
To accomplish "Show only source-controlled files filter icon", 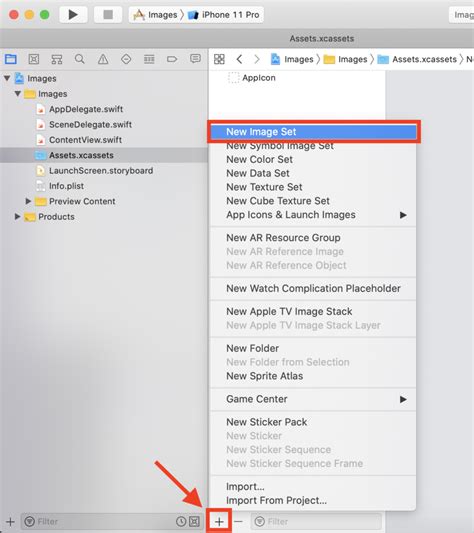I will click(194, 521).
